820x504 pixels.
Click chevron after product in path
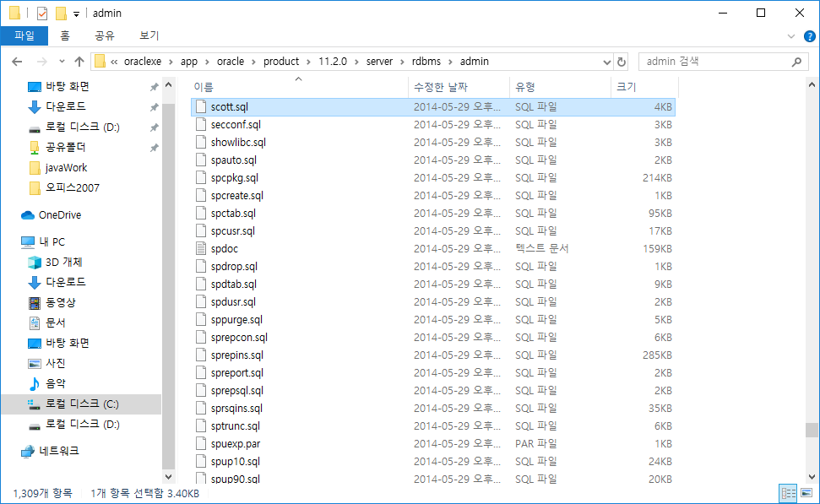[308, 62]
